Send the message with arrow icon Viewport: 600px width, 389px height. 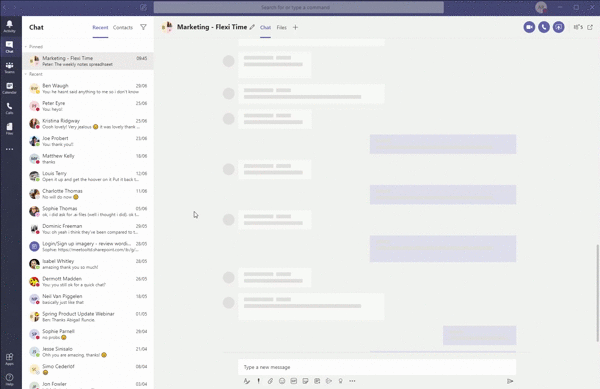(510, 381)
